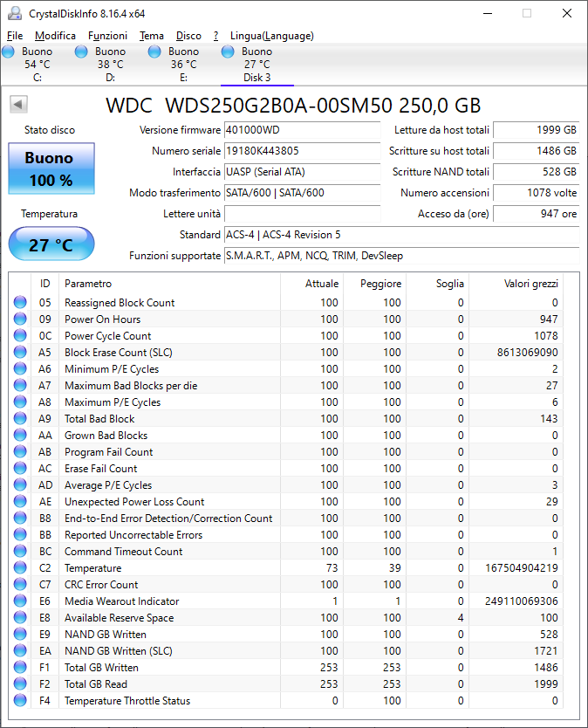Click the previous disk arrow button
This screenshot has height=728, width=588.
pyautogui.click(x=18, y=105)
